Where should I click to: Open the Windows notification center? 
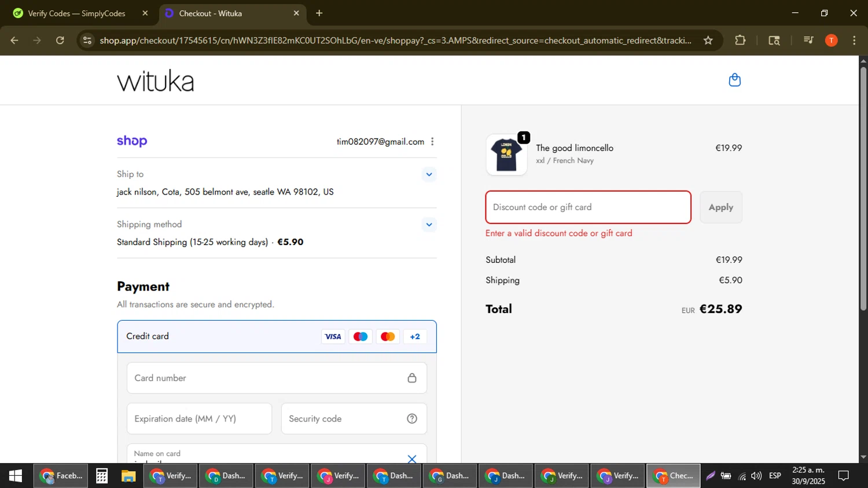(844, 476)
